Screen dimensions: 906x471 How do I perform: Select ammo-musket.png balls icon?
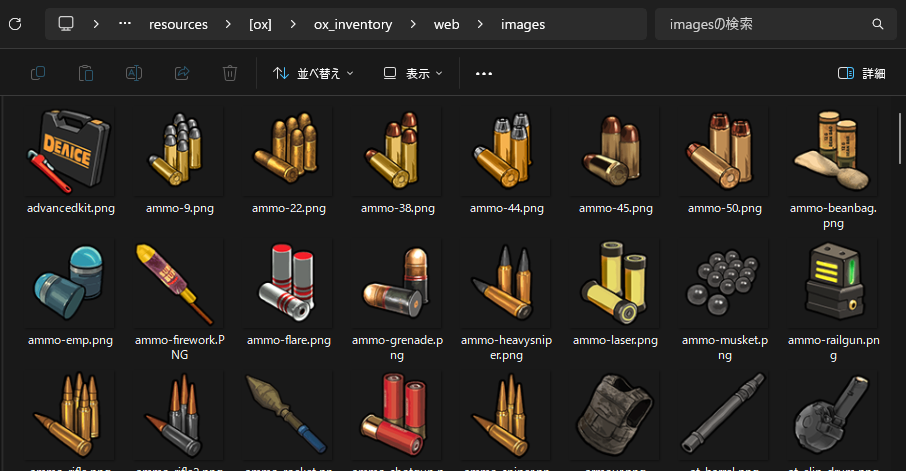pyautogui.click(x=725, y=283)
